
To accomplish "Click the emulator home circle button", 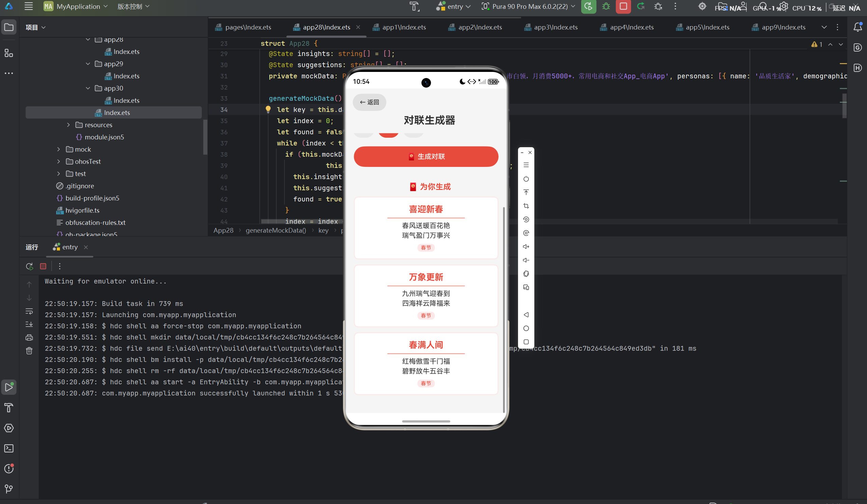I will point(526,328).
